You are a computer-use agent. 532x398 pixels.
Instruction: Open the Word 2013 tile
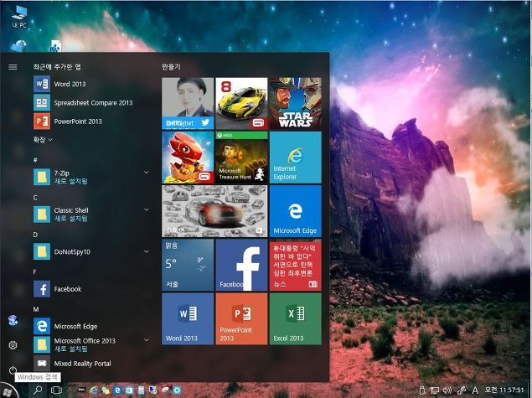pos(188,319)
